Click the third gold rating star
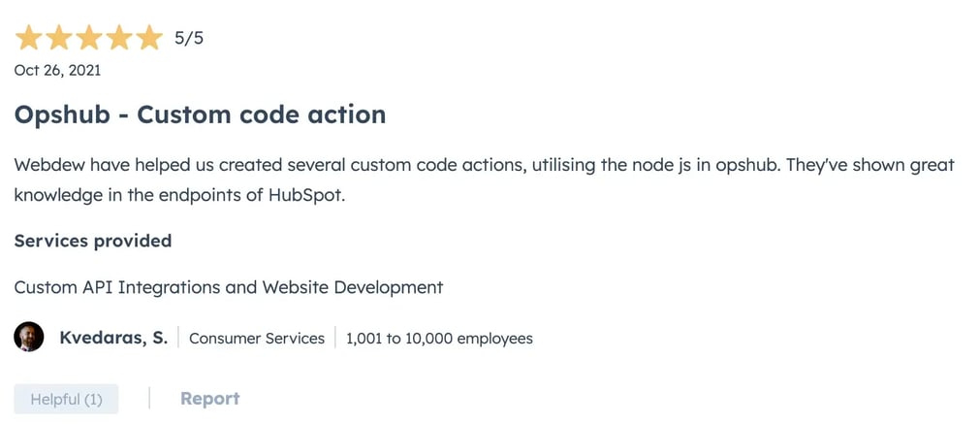Screen dimensions: 980x424 point(88,38)
